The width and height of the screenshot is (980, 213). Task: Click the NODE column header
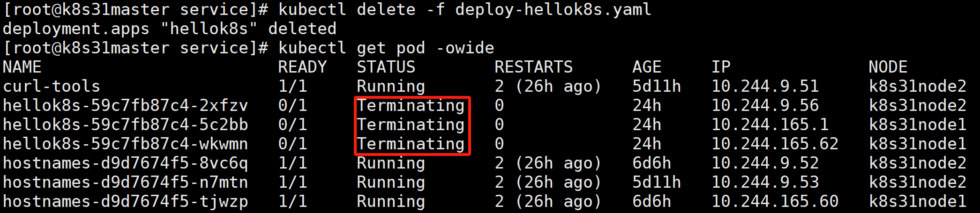(889, 67)
